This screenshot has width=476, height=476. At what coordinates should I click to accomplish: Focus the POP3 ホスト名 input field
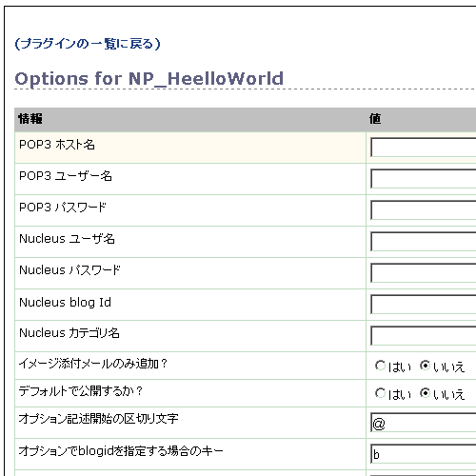pyautogui.click(x=424, y=148)
